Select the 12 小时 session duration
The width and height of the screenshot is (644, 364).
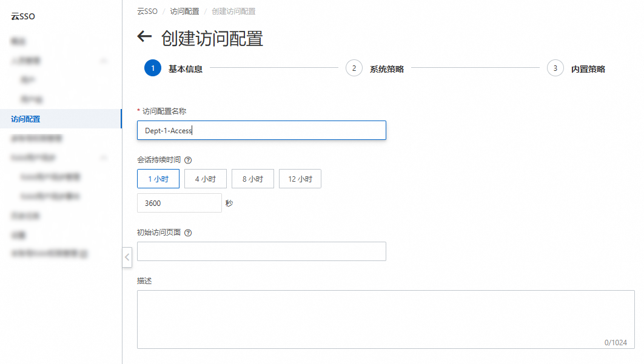300,179
